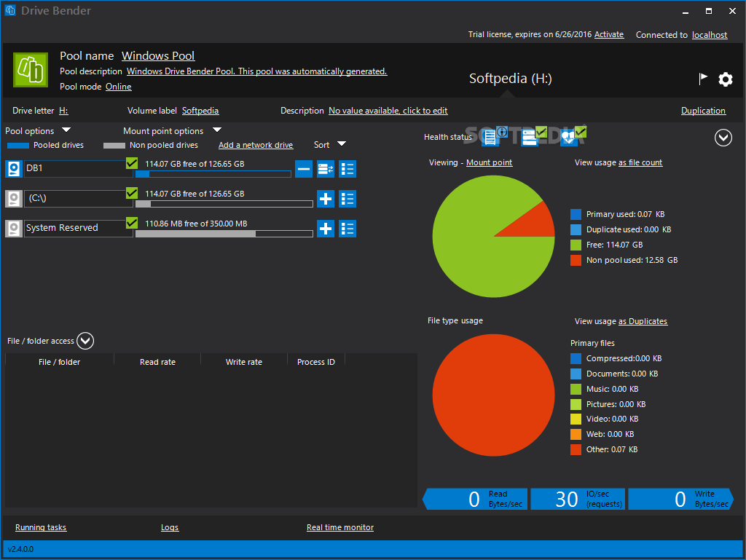Image resolution: width=746 pixels, height=560 pixels.
Task: Switch view usage to as Duplicates
Action: pyautogui.click(x=643, y=321)
